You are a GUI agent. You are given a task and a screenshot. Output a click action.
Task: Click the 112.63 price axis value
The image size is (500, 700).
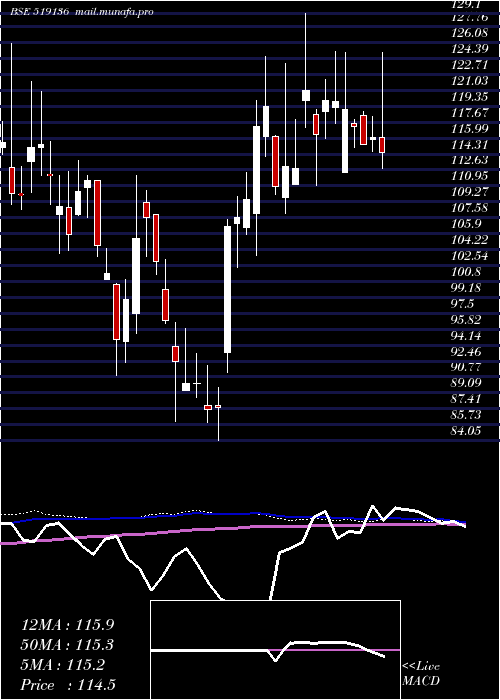click(x=472, y=160)
